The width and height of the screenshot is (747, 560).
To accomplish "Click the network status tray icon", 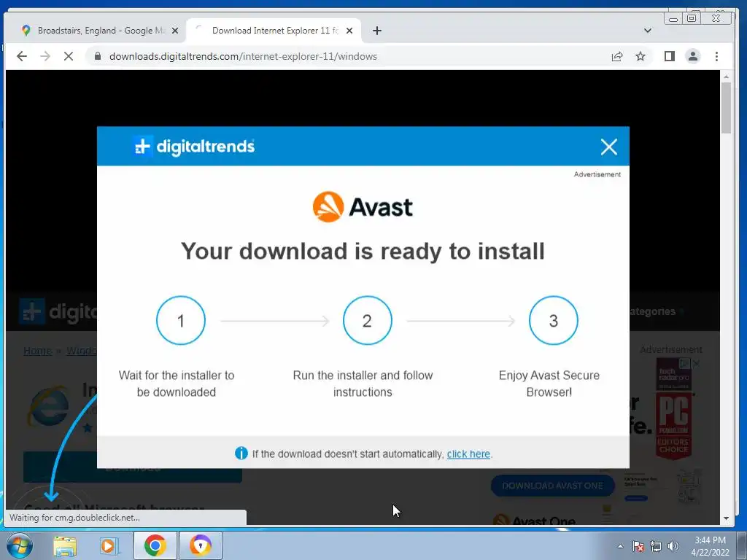I will pos(656,546).
